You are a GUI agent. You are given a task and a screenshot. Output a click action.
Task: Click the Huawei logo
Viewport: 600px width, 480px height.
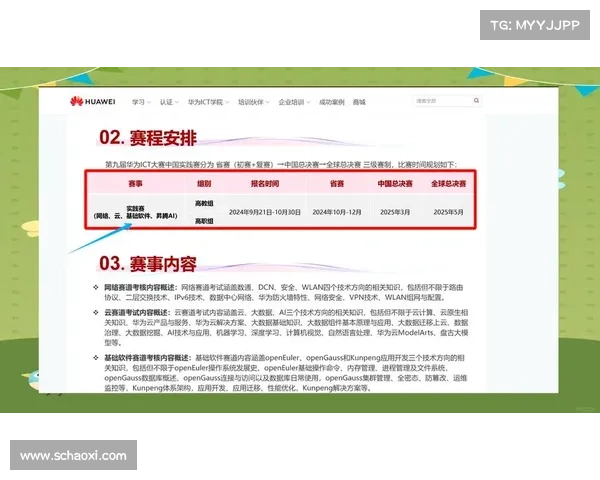[x=93, y=101]
